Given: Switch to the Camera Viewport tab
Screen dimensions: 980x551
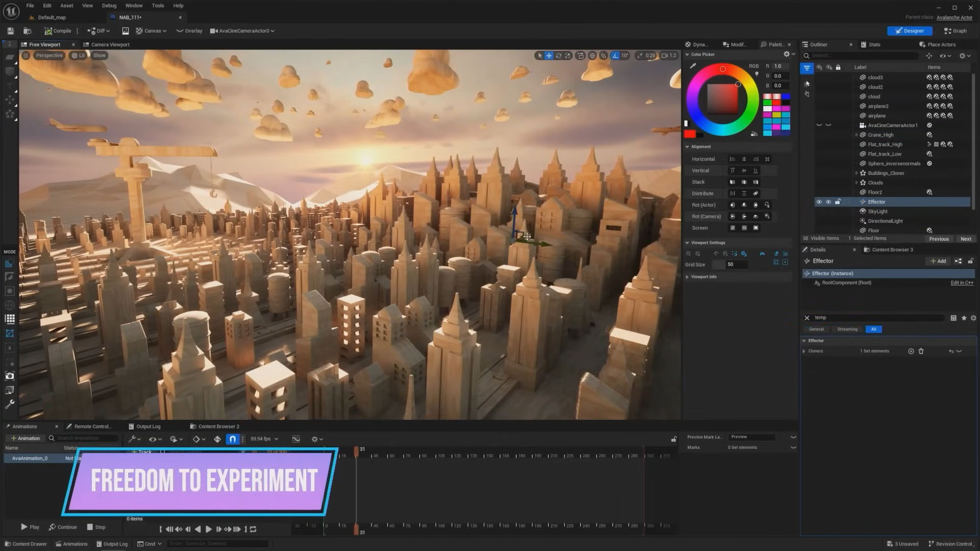Looking at the screenshot, I should pos(110,44).
